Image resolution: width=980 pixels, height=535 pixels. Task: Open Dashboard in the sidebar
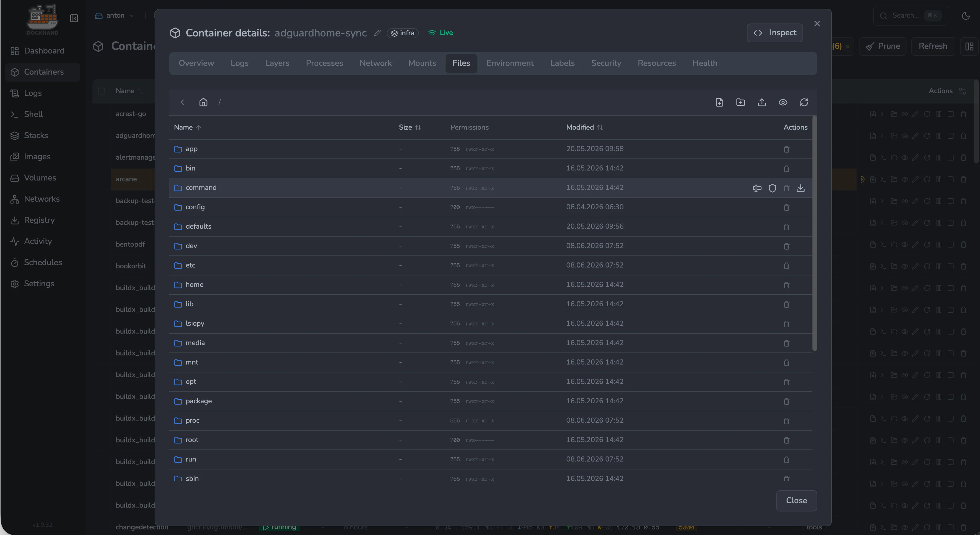pos(43,51)
